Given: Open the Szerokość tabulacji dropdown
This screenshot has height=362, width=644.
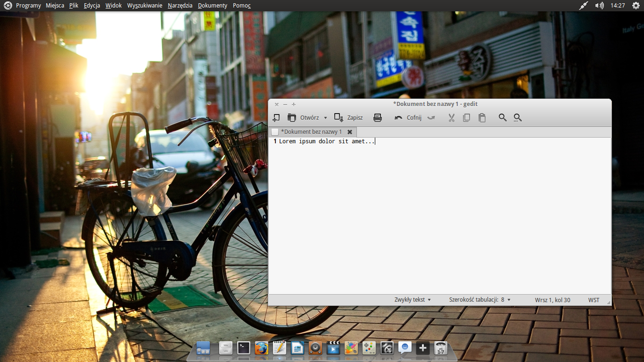Looking at the screenshot, I should [x=480, y=300].
